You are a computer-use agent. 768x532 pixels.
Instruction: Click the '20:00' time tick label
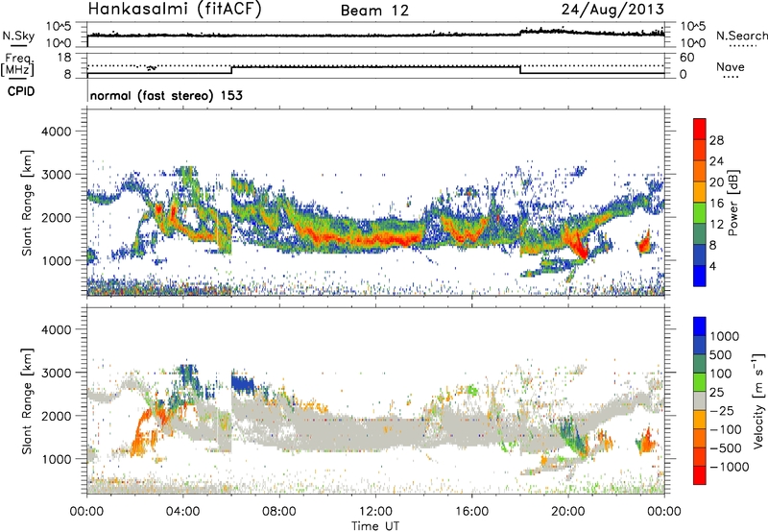click(x=567, y=512)
